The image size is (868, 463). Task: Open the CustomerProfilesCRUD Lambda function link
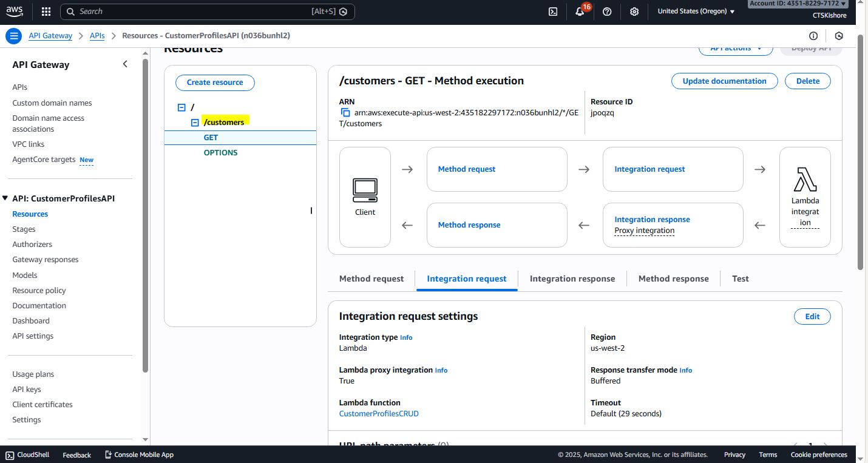click(x=379, y=414)
